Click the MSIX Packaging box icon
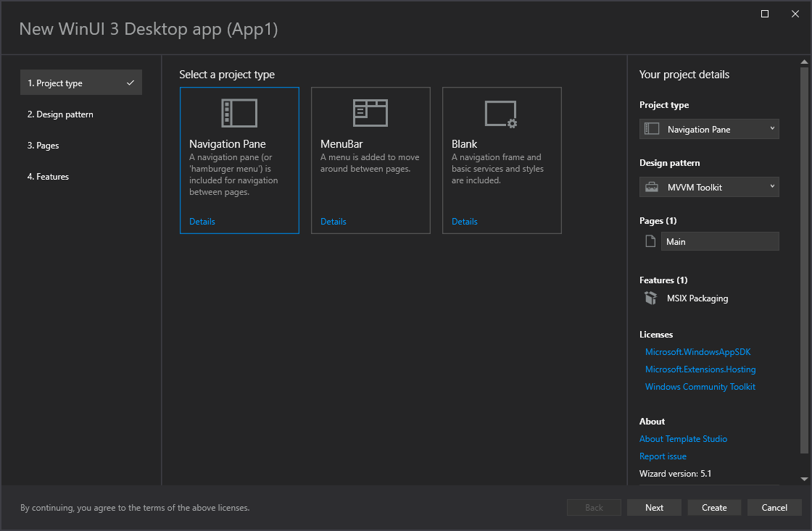The height and width of the screenshot is (531, 812). (x=650, y=298)
